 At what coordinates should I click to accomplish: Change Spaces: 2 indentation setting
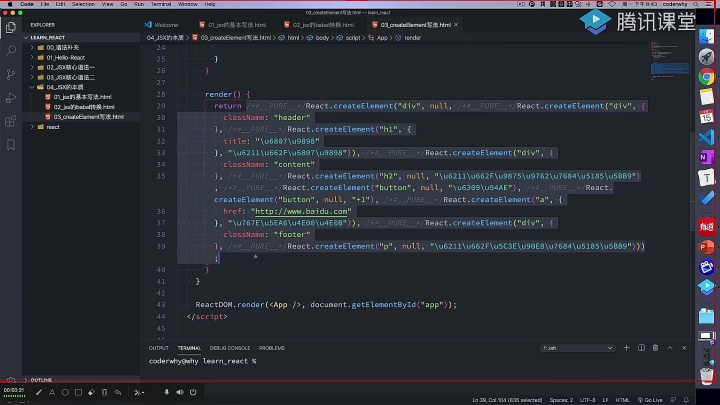561,400
